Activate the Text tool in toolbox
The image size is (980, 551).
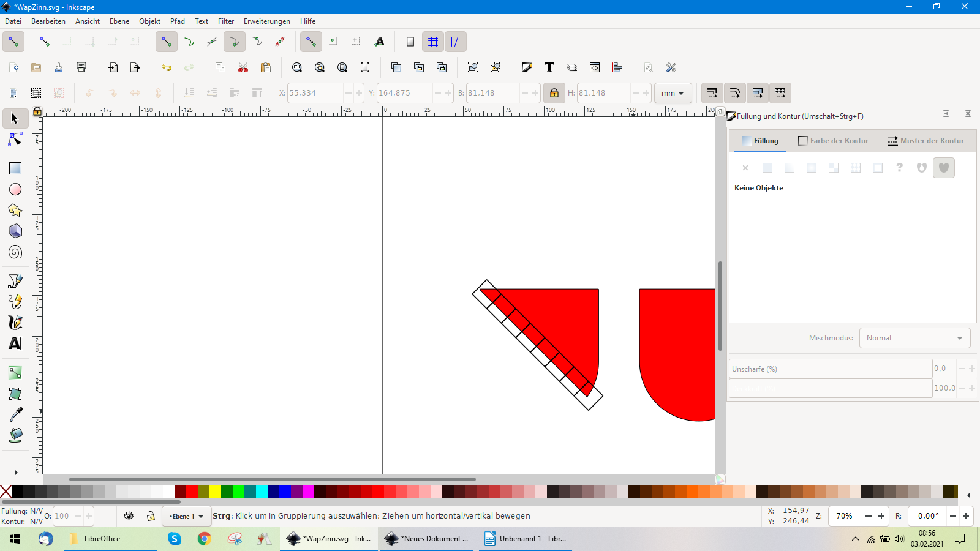[15, 343]
